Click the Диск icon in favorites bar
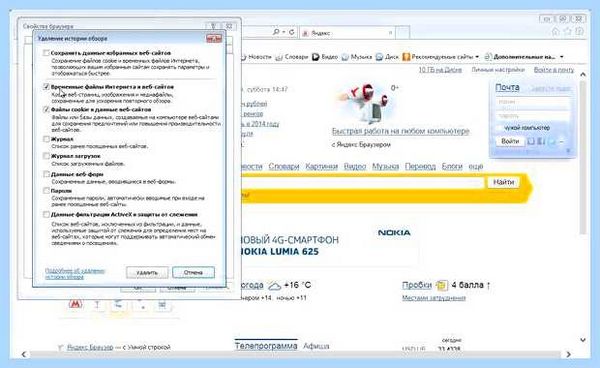 [x=379, y=57]
